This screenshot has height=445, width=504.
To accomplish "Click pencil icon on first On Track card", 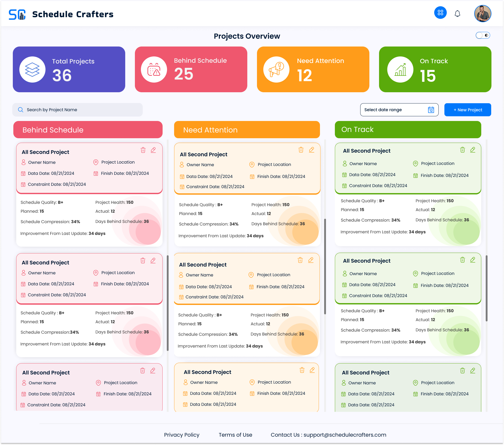I will 473,150.
